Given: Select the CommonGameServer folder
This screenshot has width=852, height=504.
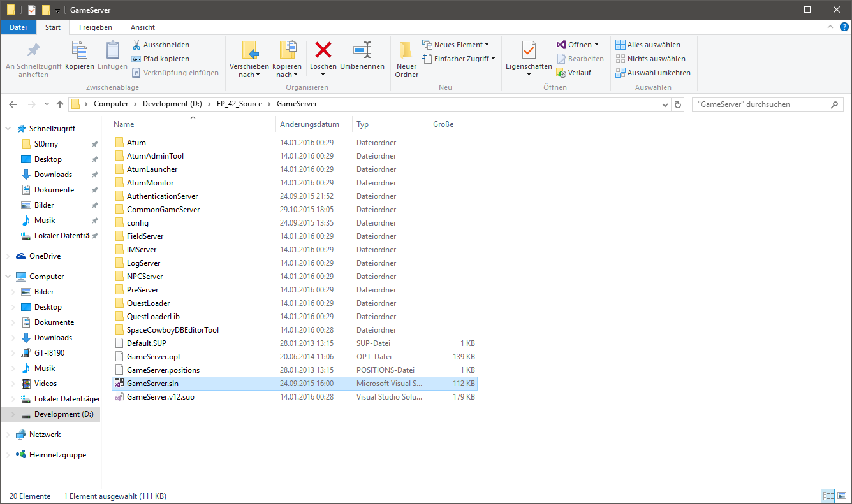Looking at the screenshot, I should pos(294,209).
